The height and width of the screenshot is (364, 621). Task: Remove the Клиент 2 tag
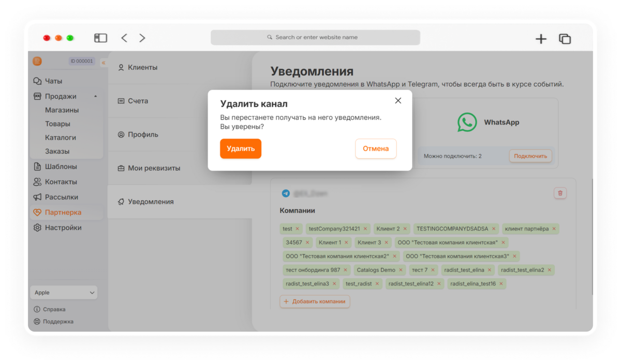click(405, 229)
